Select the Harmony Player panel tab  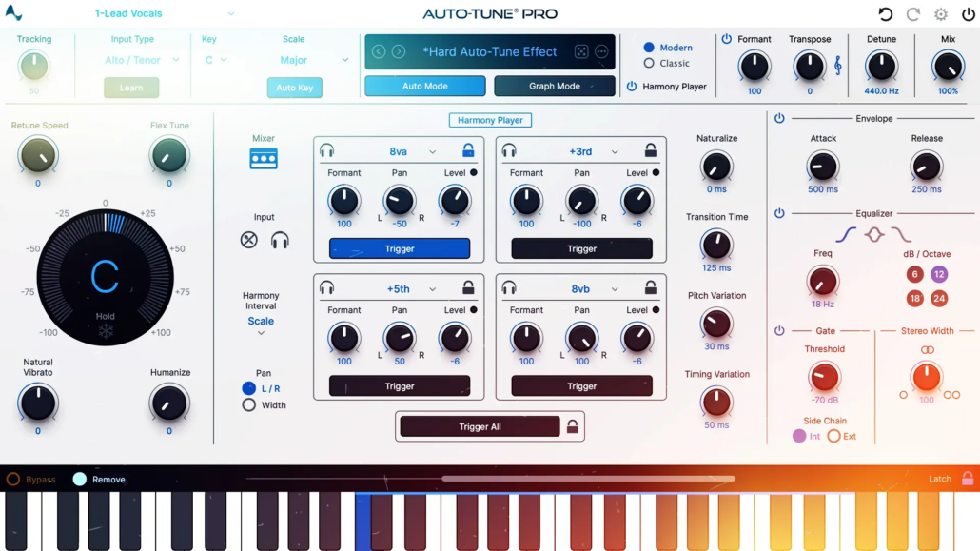[x=490, y=120]
